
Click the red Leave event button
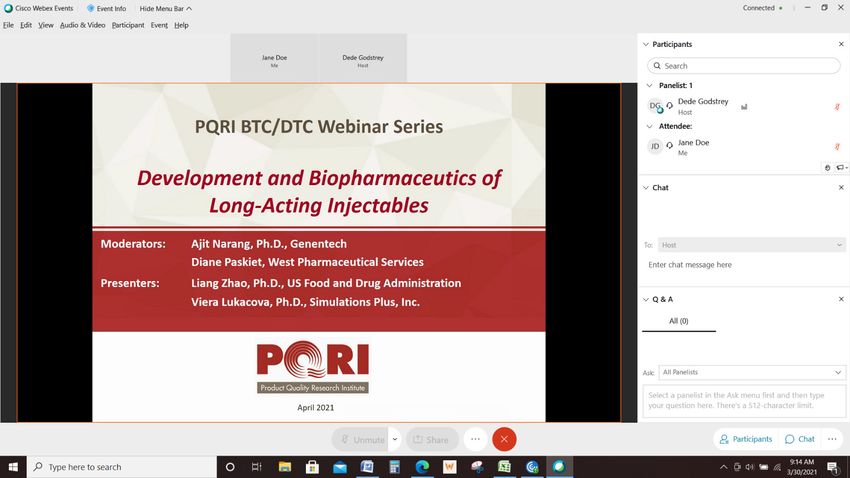(504, 440)
